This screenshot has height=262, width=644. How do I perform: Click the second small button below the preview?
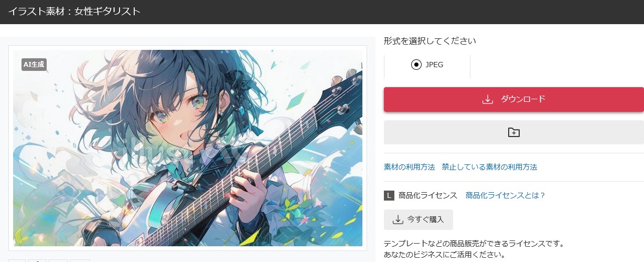37,260
